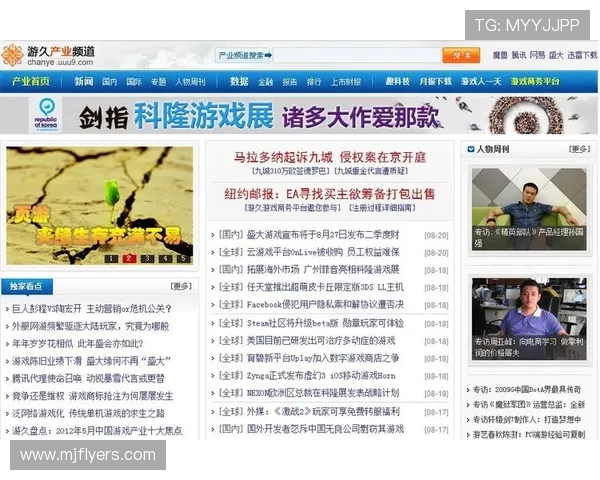
Task: Open sublink 九城310万欧签德罗巴
Action: (x=290, y=171)
